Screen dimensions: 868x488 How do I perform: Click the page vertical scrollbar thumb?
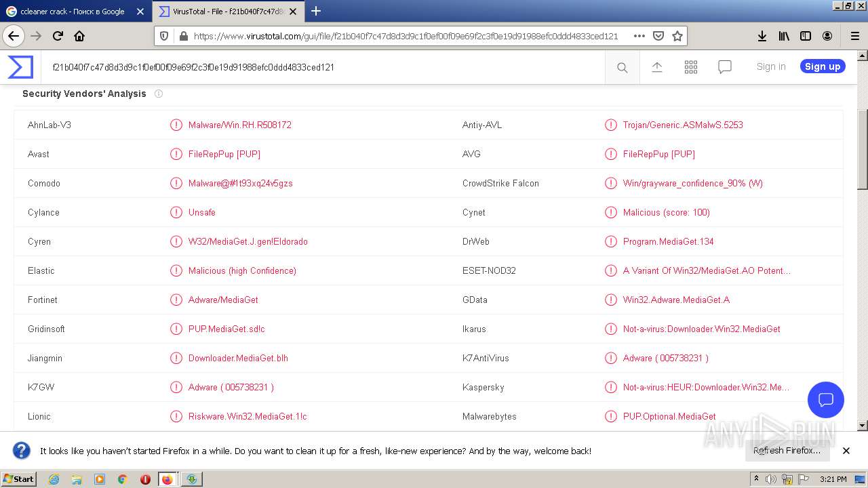point(863,149)
